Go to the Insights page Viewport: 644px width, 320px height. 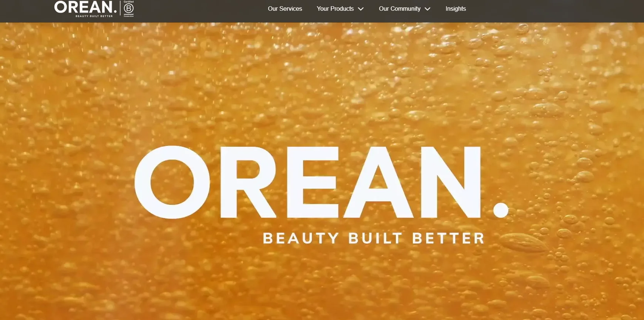pyautogui.click(x=456, y=9)
